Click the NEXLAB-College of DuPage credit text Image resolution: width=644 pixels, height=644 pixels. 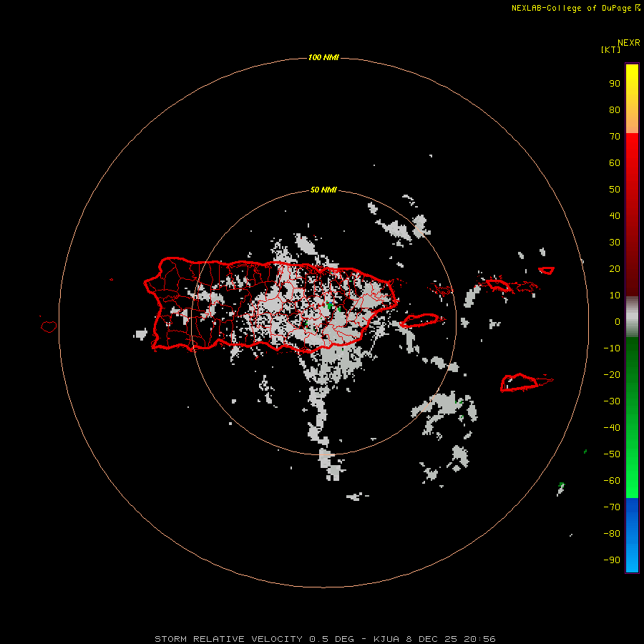pos(575,8)
